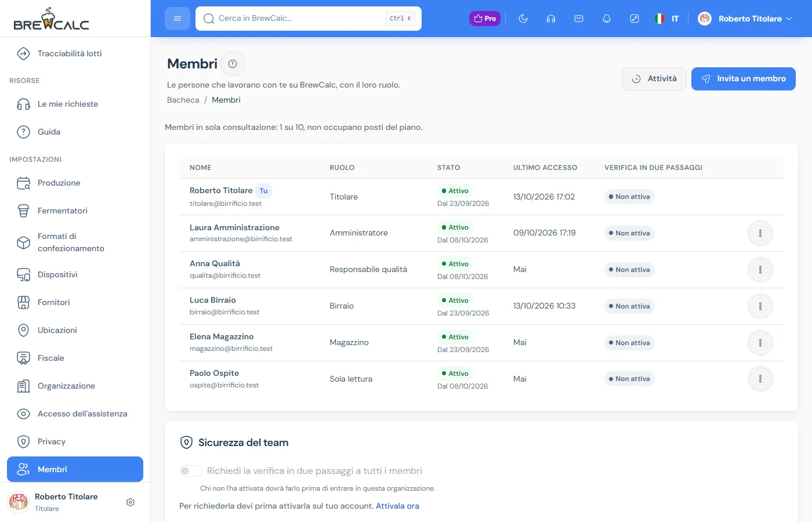Click the NOME column header

click(201, 168)
